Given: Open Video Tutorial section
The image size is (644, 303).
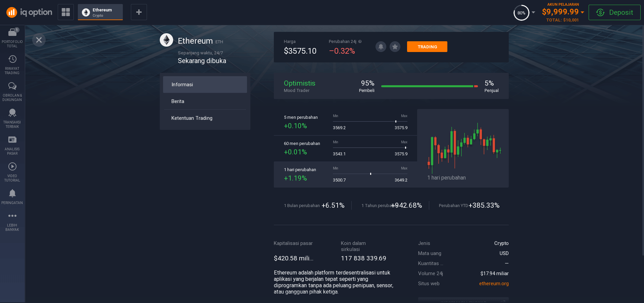Looking at the screenshot, I should pos(12,172).
